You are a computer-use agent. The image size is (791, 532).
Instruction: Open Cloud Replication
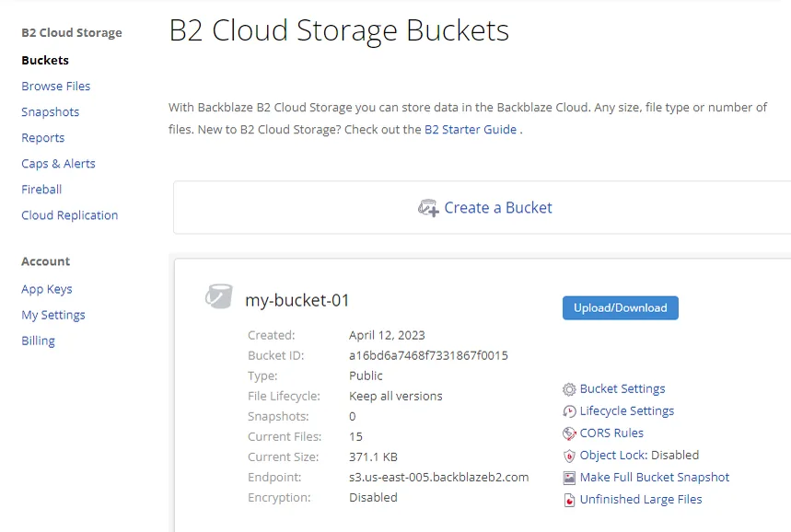[70, 215]
